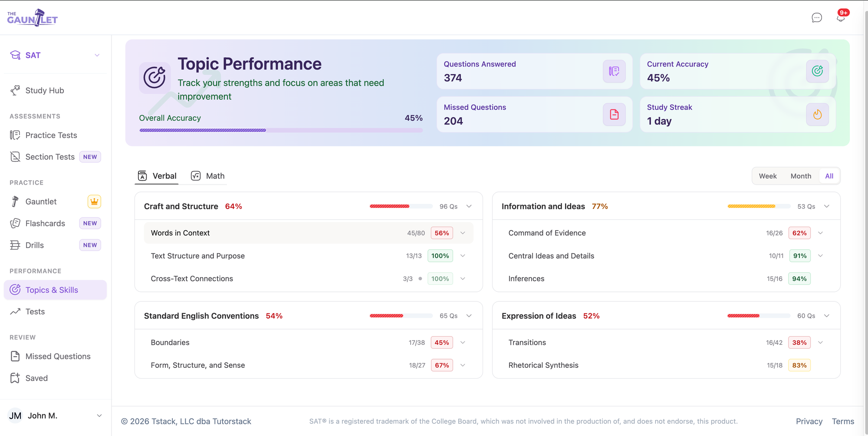This screenshot has width=868, height=436.
Task: Switch to the Math tab
Action: [x=208, y=176]
